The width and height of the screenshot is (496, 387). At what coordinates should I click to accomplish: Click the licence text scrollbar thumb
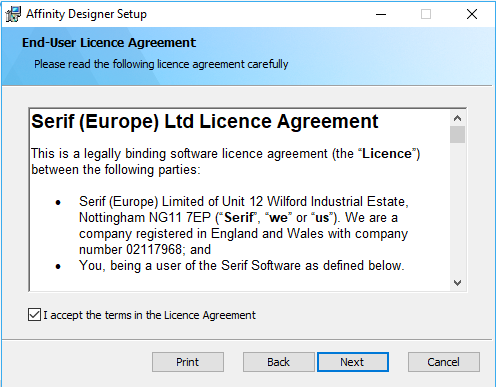(457, 134)
